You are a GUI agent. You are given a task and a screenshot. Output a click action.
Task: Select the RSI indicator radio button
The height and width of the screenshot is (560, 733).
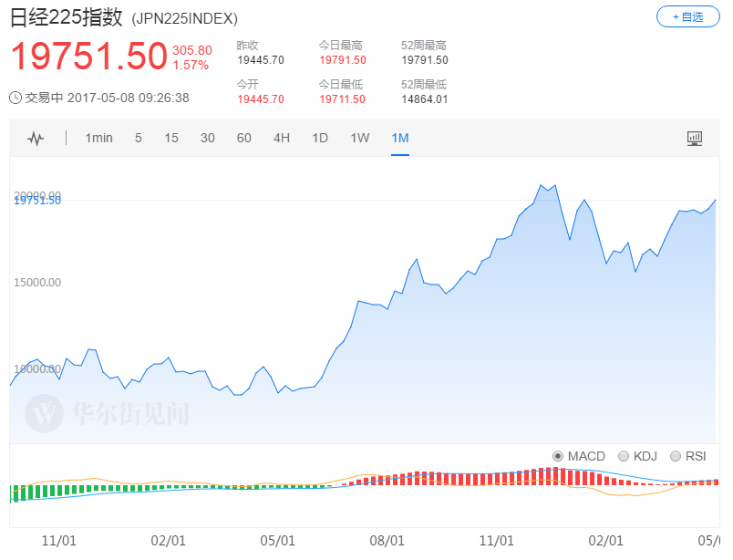click(676, 456)
